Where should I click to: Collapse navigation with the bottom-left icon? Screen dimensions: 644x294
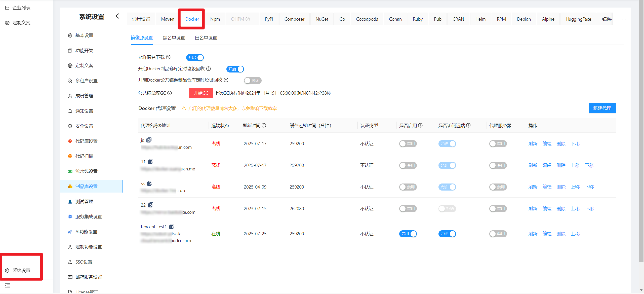[7, 285]
